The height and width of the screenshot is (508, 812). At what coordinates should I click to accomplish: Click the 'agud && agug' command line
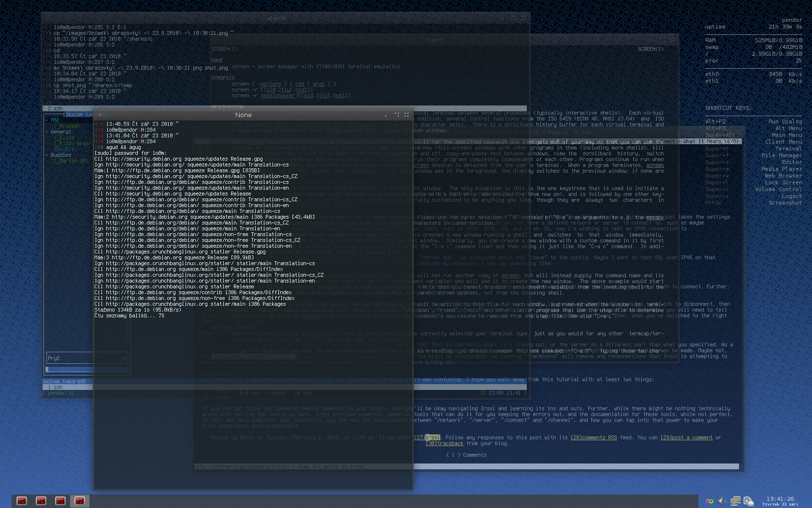[x=123, y=147]
